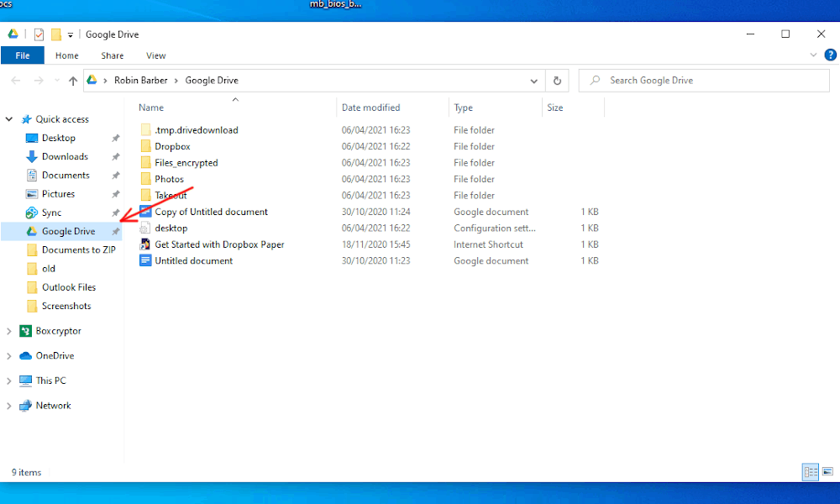Select the Photos folder
Viewport: 840px width, 504px height.
point(170,179)
